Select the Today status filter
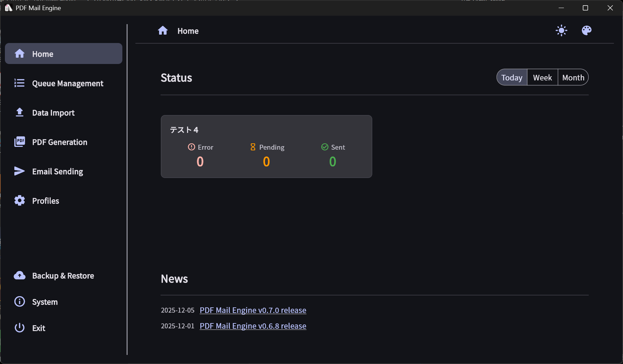Image resolution: width=623 pixels, height=364 pixels. click(x=511, y=77)
